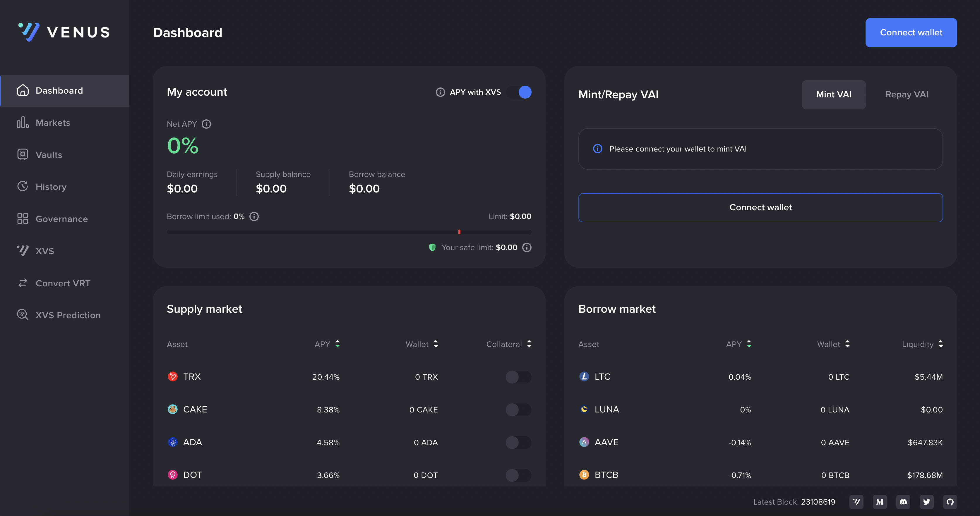Image resolution: width=980 pixels, height=516 pixels.
Task: Enable ADA collateral toggle
Action: [x=518, y=442]
